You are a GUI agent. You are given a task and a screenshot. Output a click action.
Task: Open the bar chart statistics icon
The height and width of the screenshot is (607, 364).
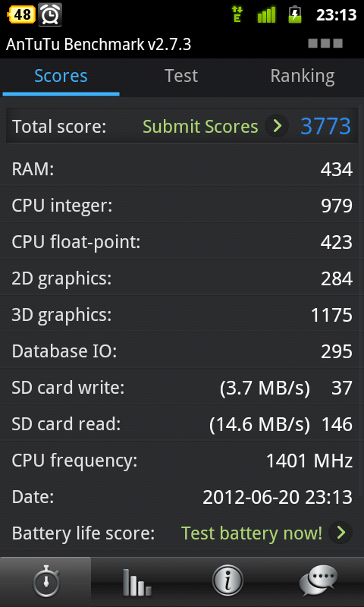pyautogui.click(x=136, y=581)
